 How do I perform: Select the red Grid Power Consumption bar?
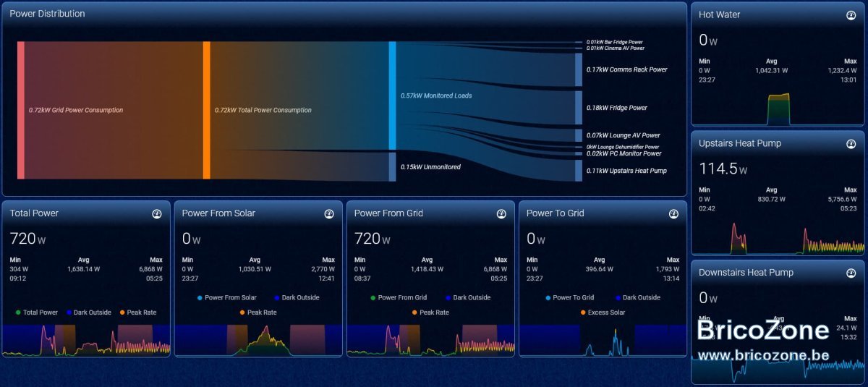21,110
